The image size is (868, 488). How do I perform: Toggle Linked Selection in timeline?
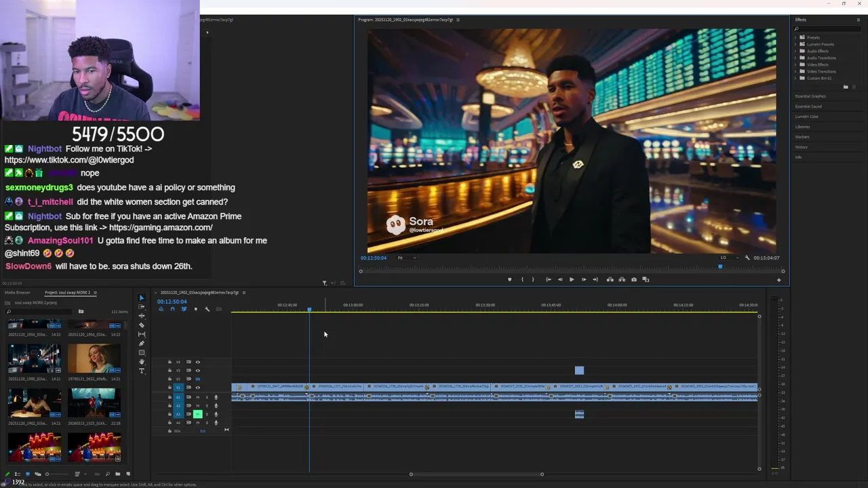pyautogui.click(x=184, y=309)
